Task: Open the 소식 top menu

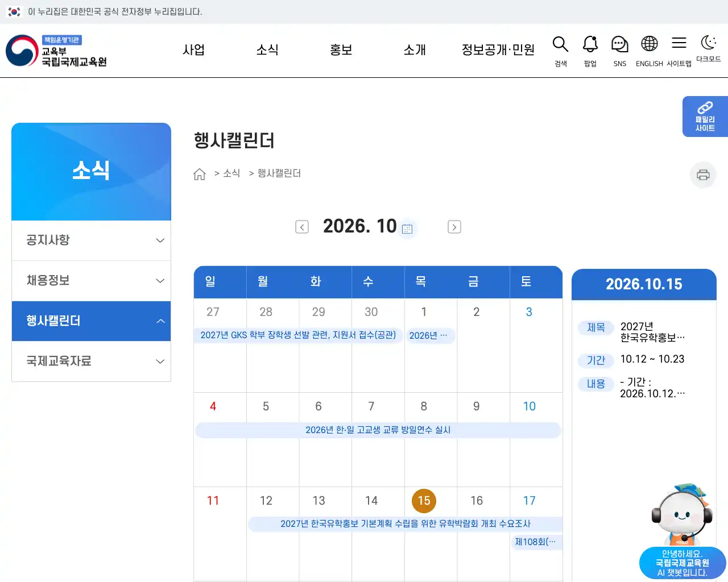Action: [267, 50]
